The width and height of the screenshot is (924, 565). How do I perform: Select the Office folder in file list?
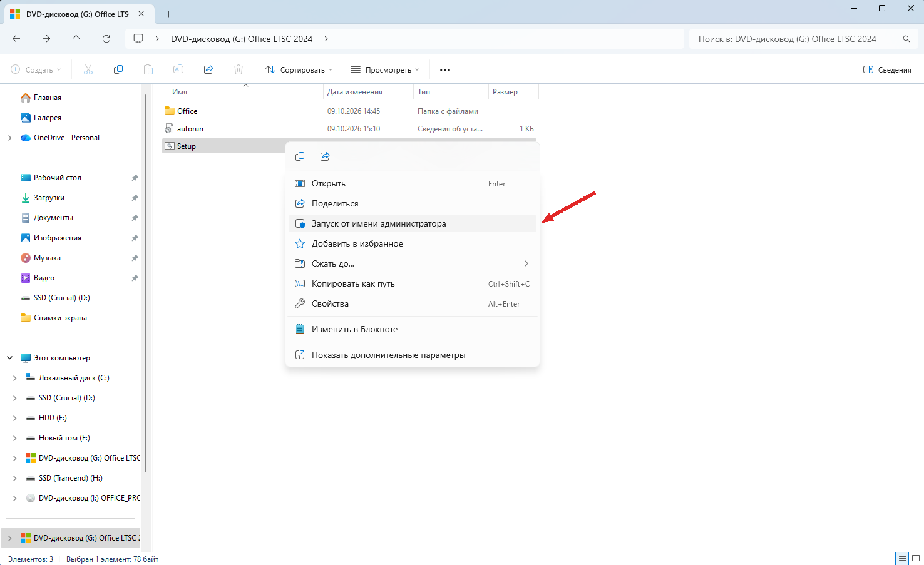349,111
